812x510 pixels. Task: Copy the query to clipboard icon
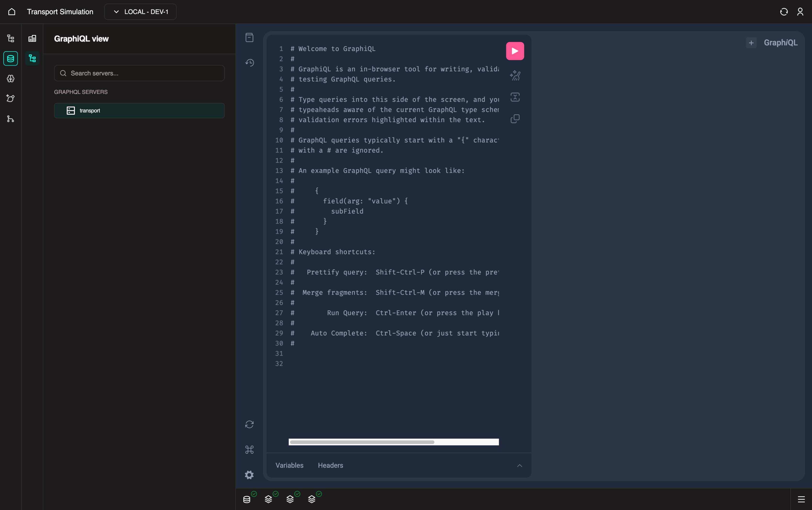[515, 119]
